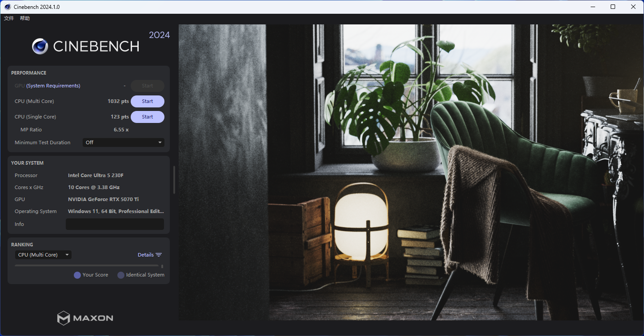Click the Details filter lines icon
This screenshot has width=644, height=336.
159,255
